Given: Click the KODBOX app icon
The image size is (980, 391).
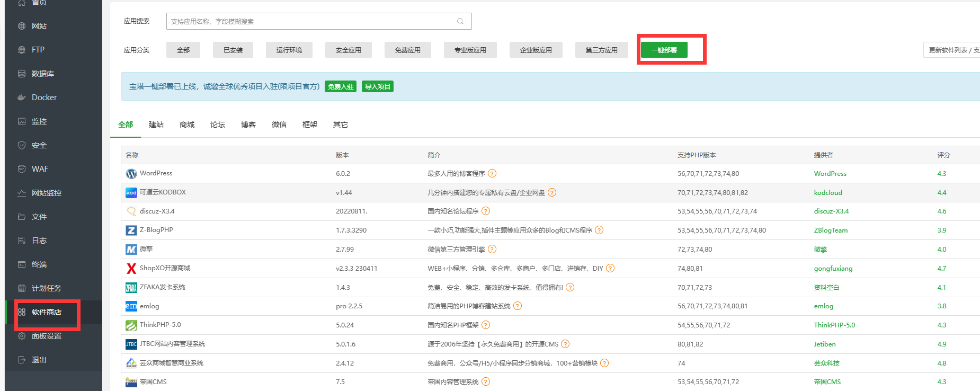Looking at the screenshot, I should tap(131, 193).
